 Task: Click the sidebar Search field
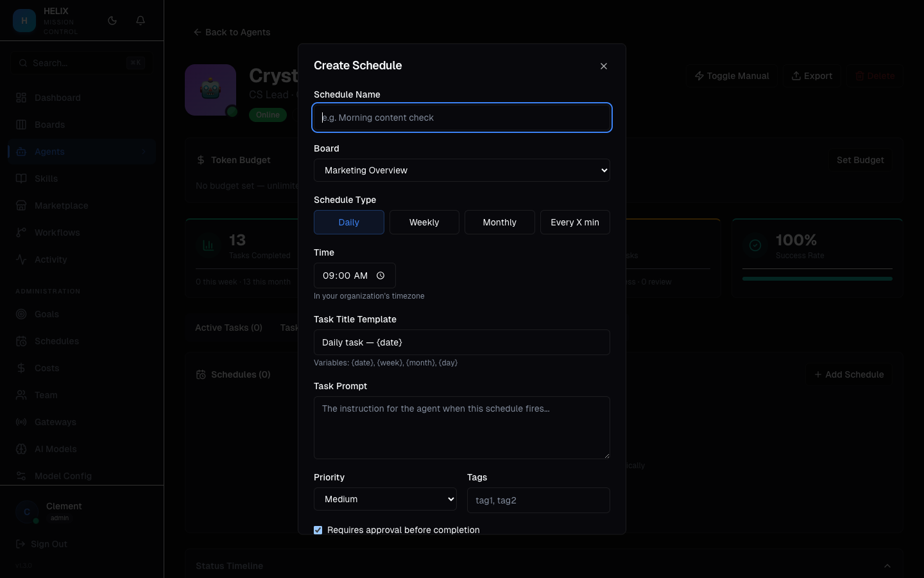(81, 63)
